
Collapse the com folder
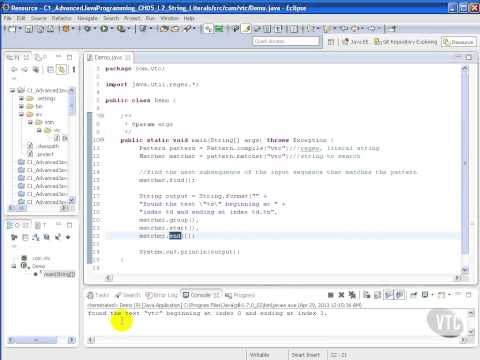coord(30,122)
